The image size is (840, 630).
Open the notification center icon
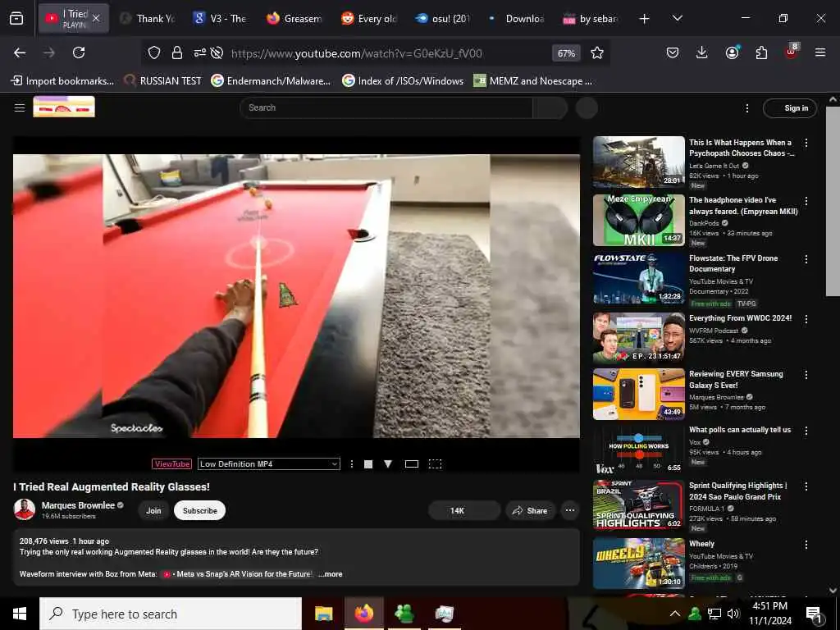814,614
